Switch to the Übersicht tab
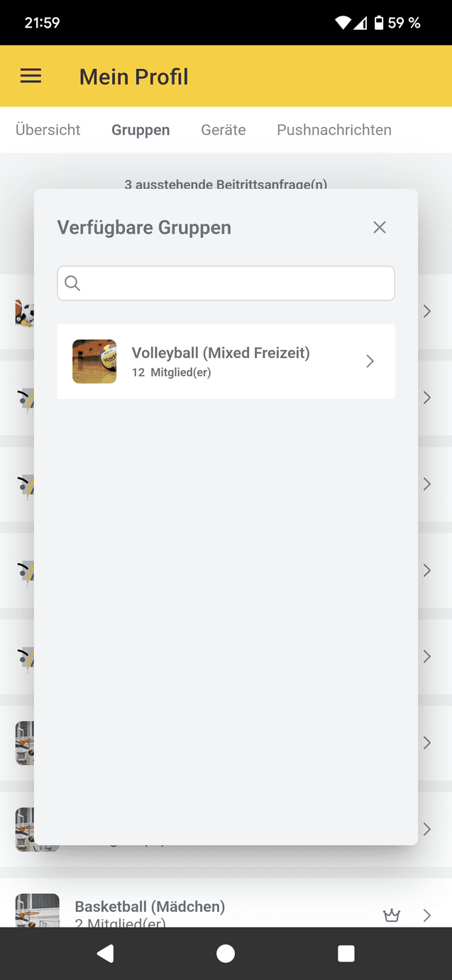 point(48,130)
